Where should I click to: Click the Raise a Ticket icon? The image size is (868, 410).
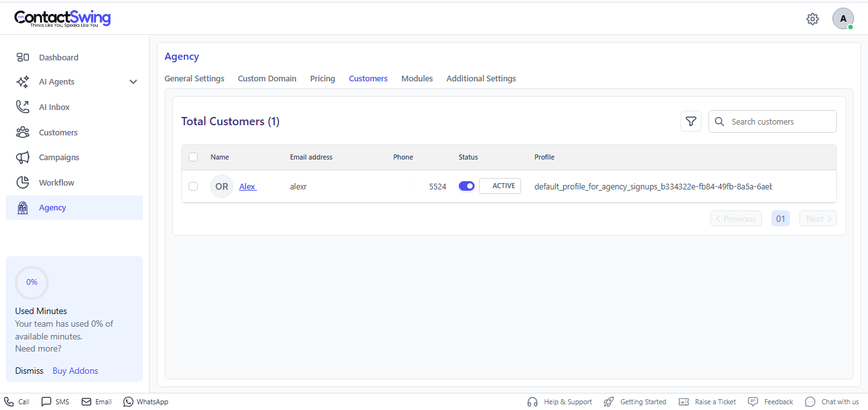(x=684, y=402)
